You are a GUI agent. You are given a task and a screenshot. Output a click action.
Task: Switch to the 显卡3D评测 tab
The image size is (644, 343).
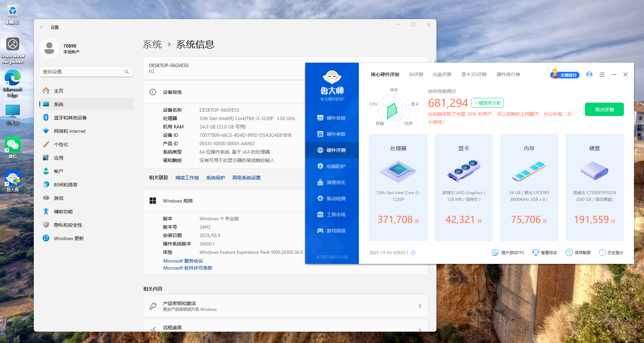coord(474,74)
